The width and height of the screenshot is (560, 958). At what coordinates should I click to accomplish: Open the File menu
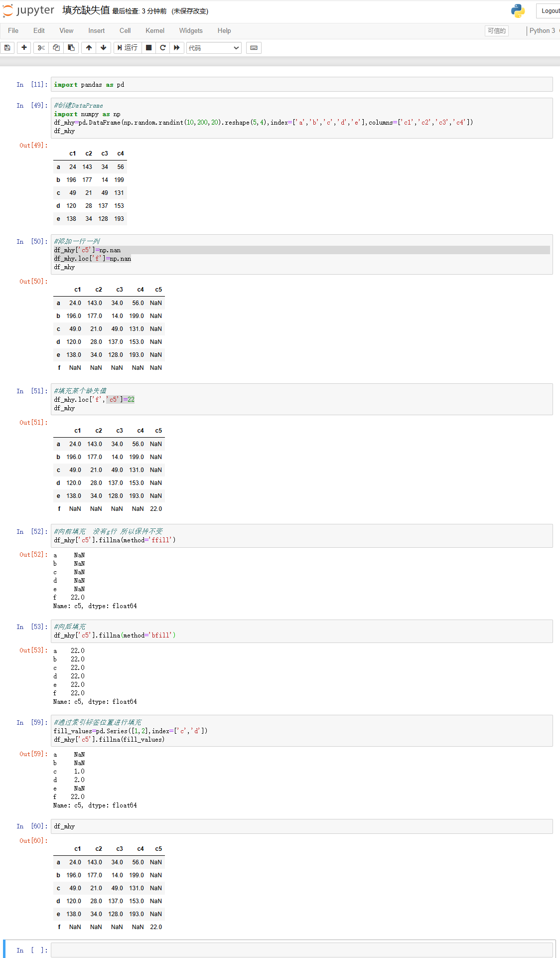tap(13, 31)
